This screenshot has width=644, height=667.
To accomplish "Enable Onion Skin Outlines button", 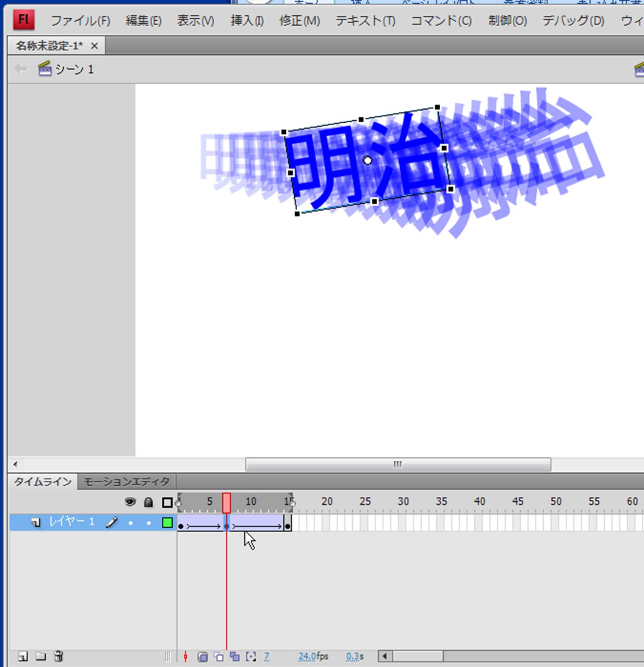I will [x=219, y=657].
